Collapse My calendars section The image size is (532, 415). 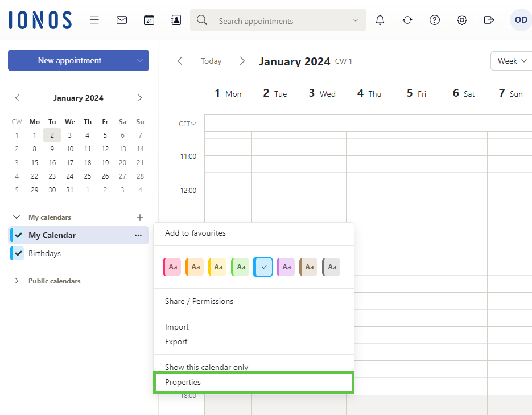pos(17,217)
